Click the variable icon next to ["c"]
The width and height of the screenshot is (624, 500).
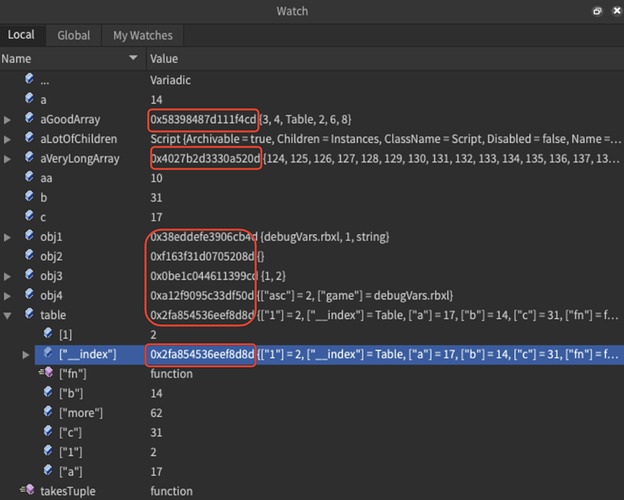pos(48,431)
